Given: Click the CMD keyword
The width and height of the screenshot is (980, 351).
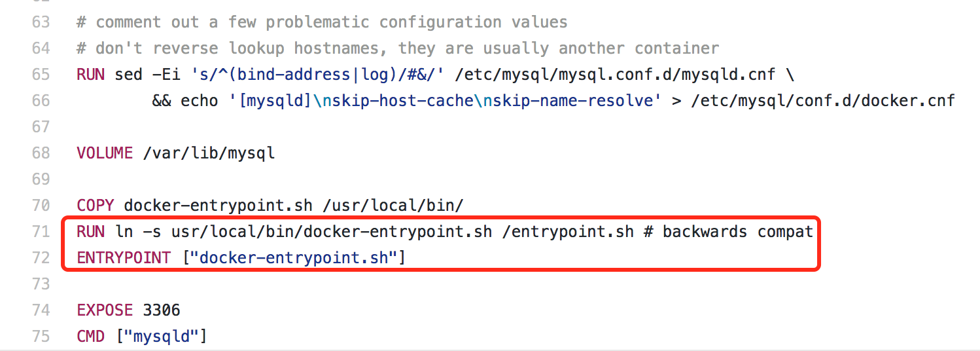Looking at the screenshot, I should (90, 337).
